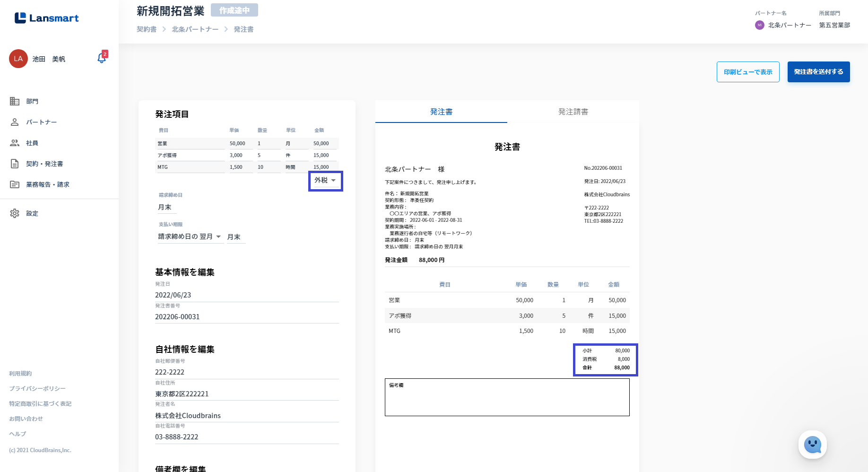Viewport: 868px width, 472px height.
Task: Click the 設定 gear icon
Action: [x=15, y=213]
